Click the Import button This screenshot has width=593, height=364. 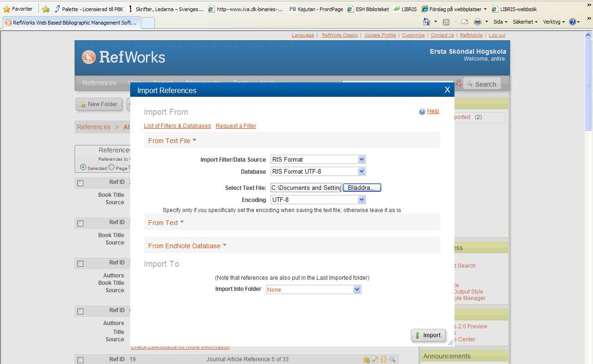(x=429, y=335)
